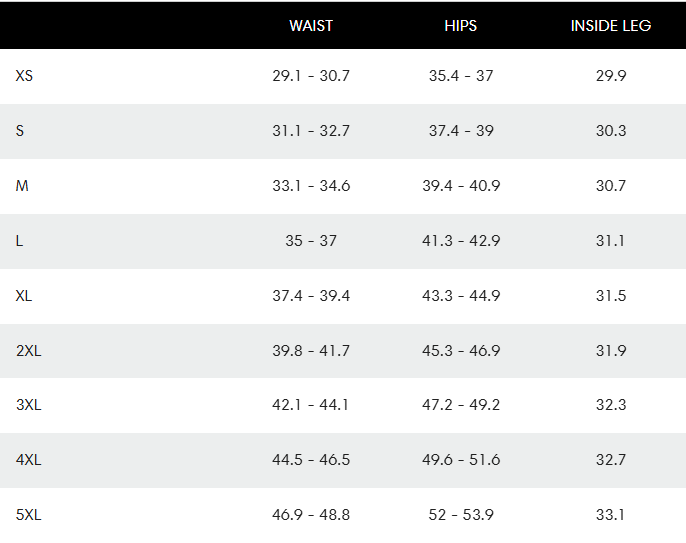Screen dimensions: 686x543
Task: Select the XS size row label
Action: [x=24, y=76]
